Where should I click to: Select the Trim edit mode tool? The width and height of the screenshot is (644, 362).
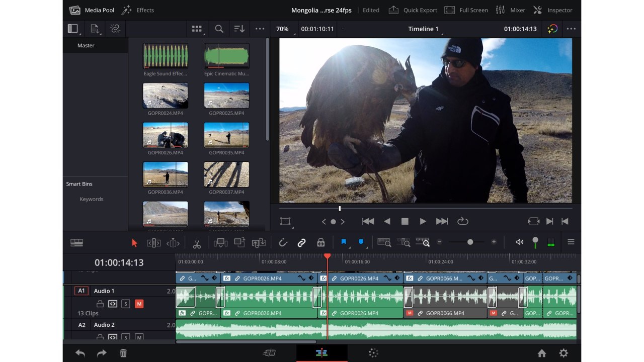[153, 243]
